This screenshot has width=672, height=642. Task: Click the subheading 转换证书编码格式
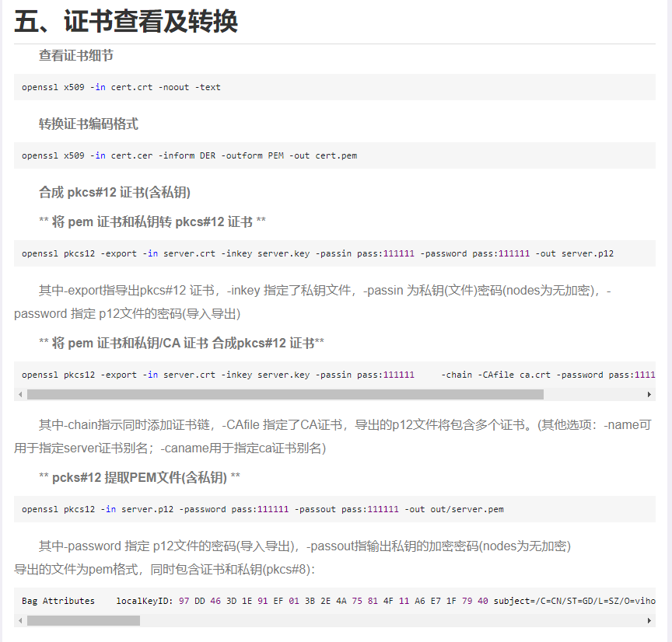[x=89, y=124]
